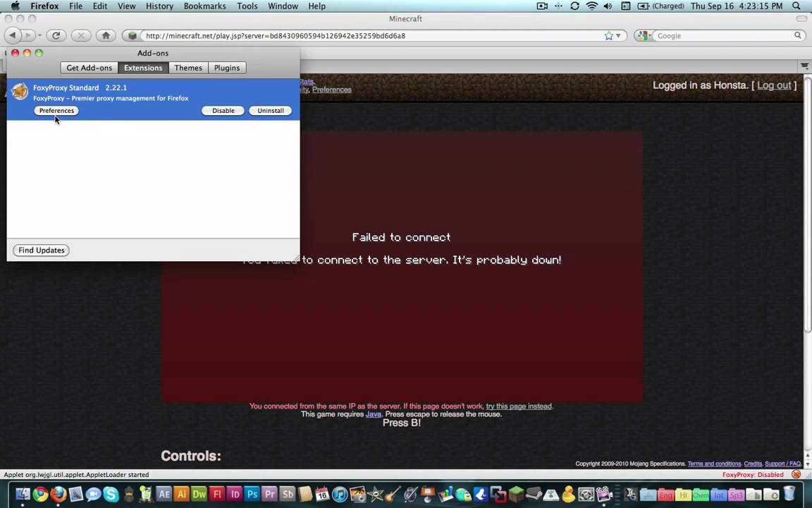Open Skype from the dock
The width and height of the screenshot is (812, 508).
tap(110, 494)
